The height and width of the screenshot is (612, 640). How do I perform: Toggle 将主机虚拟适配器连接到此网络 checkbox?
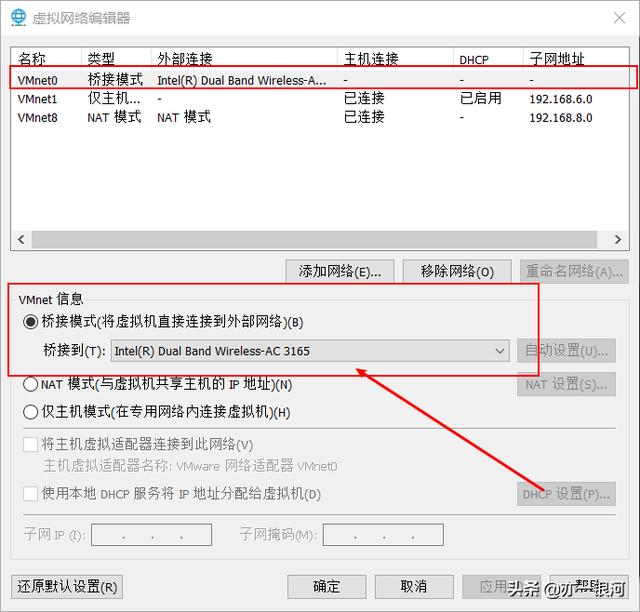pyautogui.click(x=31, y=444)
